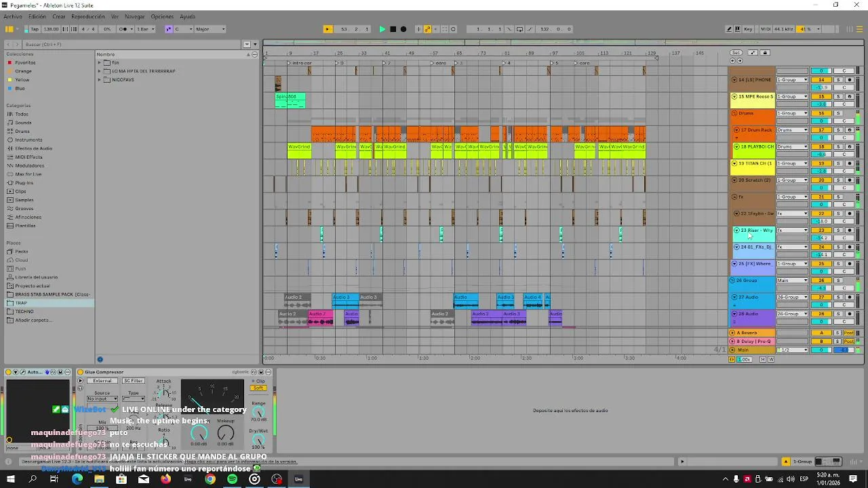Toggle the metronome button
This screenshot has width=868, height=488.
124,29
